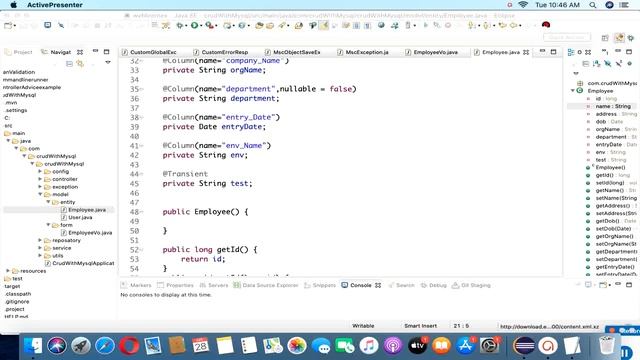The image size is (640, 360).
Task: Open the Apple menu
Action: tap(13, 5)
